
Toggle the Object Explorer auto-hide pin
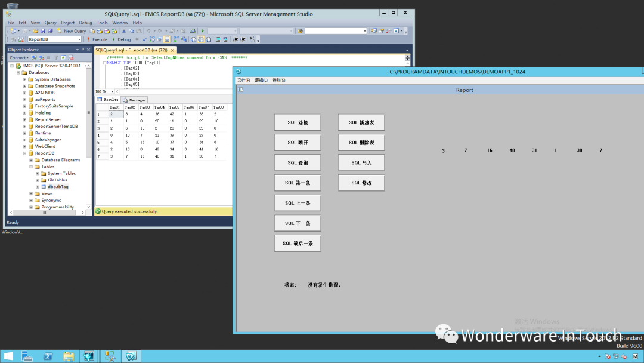click(x=83, y=50)
